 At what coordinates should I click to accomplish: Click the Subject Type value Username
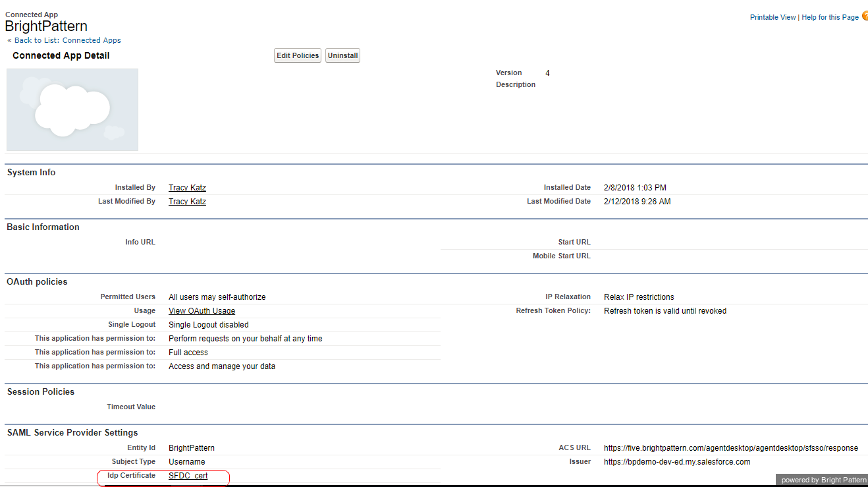(x=187, y=462)
